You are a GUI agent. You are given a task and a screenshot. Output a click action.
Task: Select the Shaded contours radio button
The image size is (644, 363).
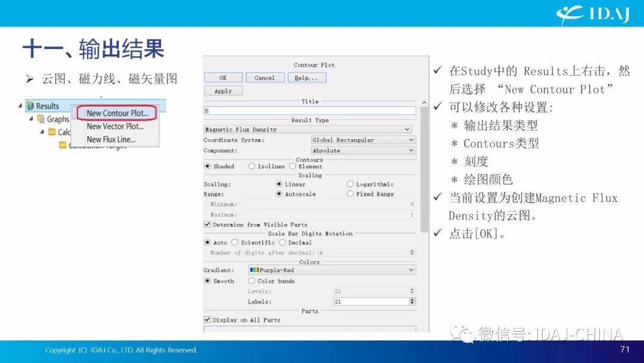[208, 166]
